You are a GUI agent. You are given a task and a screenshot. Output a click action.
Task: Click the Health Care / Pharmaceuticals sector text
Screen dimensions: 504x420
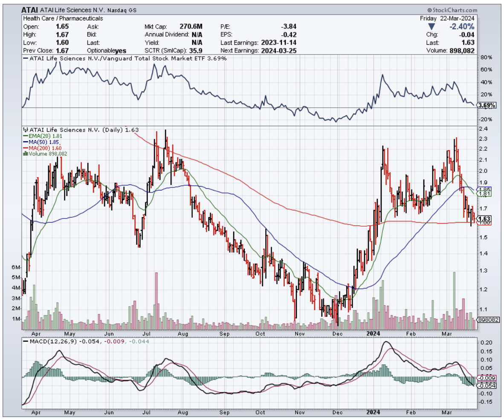63,18
